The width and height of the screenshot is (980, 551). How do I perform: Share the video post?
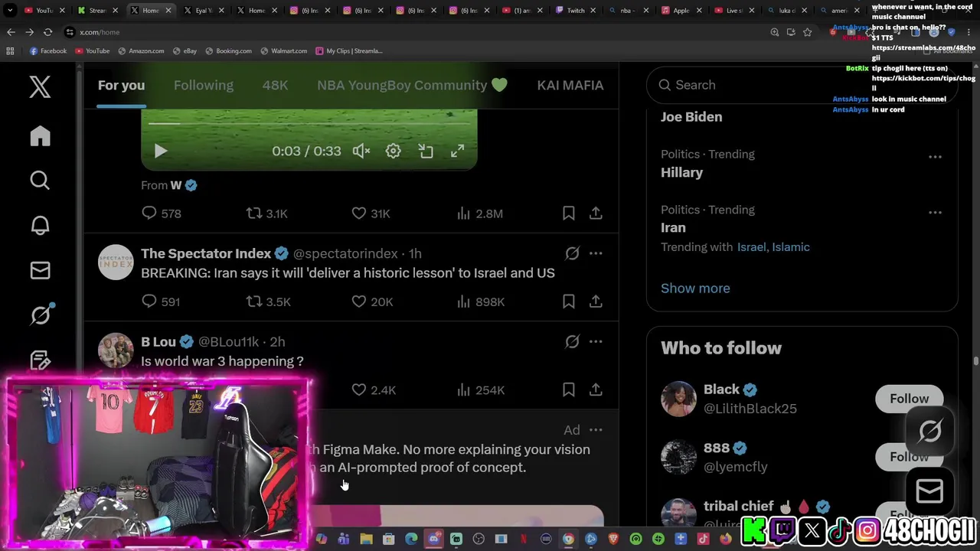(x=596, y=214)
